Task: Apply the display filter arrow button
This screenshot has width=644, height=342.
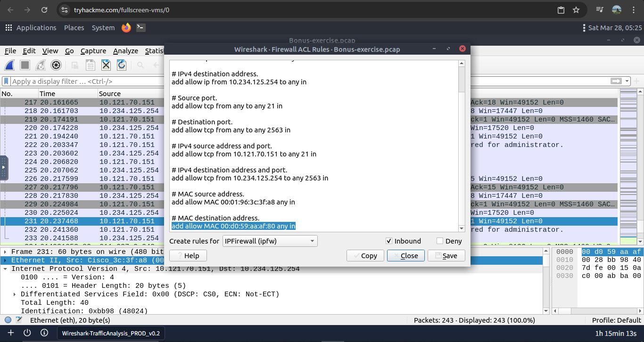Action: click(616, 81)
